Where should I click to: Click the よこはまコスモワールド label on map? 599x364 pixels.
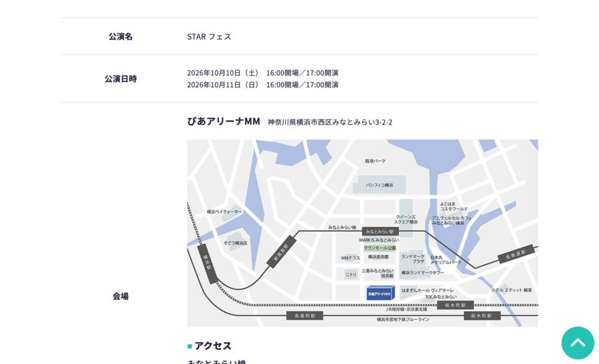[x=454, y=206]
